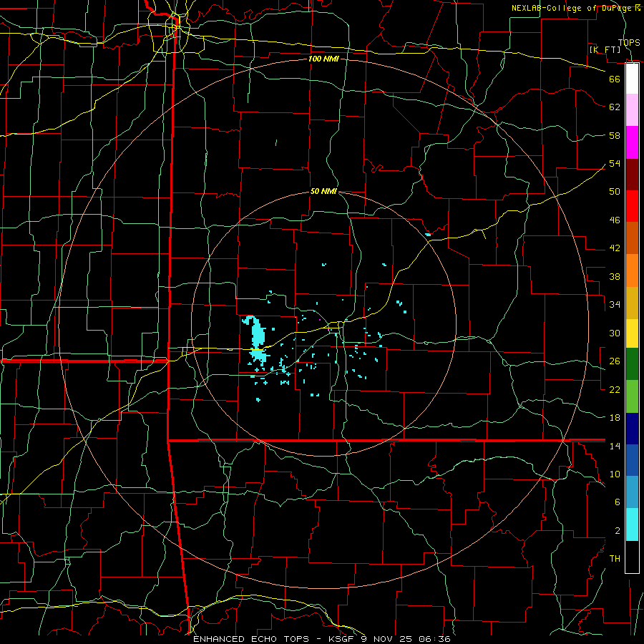Click the '46' legend value
644x644 pixels.
click(x=615, y=220)
